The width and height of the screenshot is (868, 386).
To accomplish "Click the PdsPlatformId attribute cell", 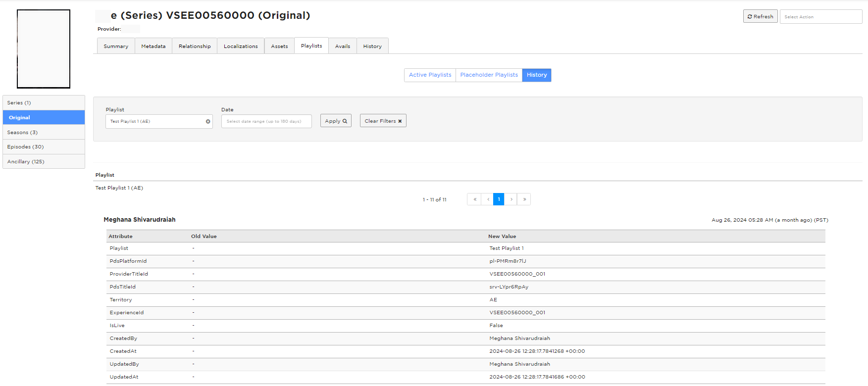I will click(128, 261).
